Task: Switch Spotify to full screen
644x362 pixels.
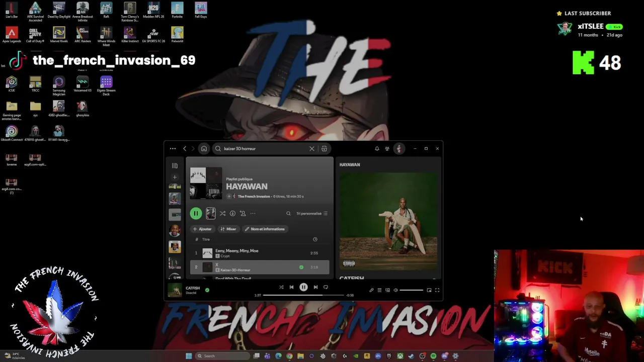Action: coord(437,290)
